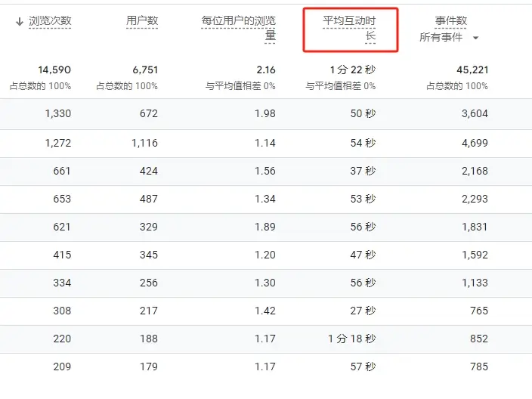Screen dimensions: 532x399
Task: Click the users cell 1,116
Action: click(x=145, y=143)
